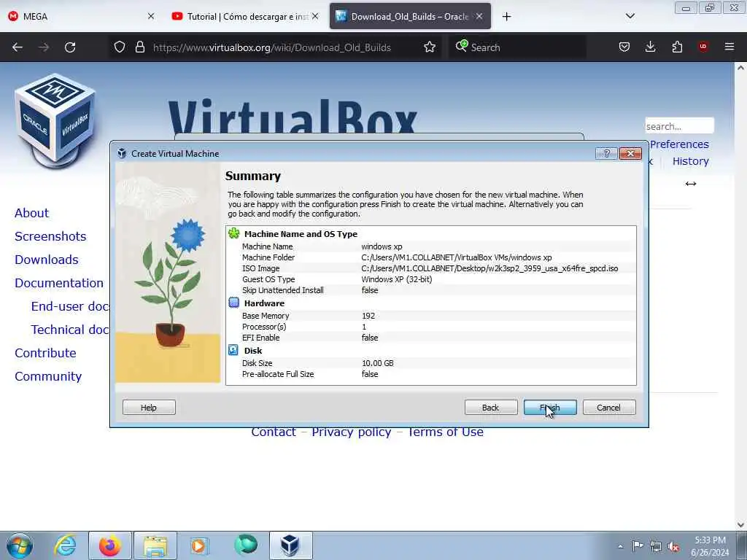This screenshot has height=560, width=747.
Task: Click the VirtualBox cube logo on the webpage
Action: (55, 121)
